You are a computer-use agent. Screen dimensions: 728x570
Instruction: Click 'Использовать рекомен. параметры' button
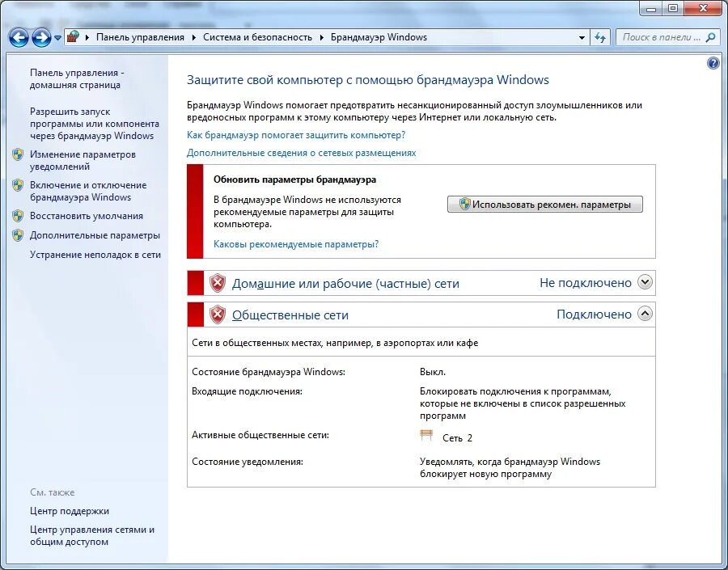coord(545,205)
